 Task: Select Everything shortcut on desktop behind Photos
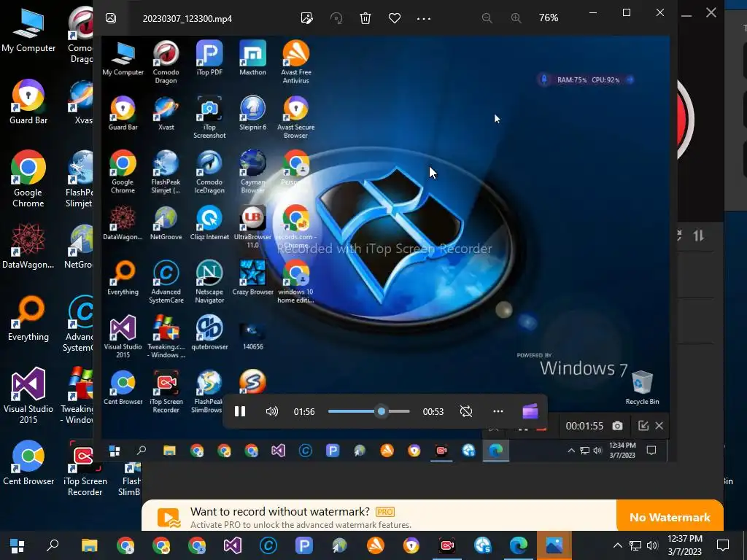pos(28,318)
